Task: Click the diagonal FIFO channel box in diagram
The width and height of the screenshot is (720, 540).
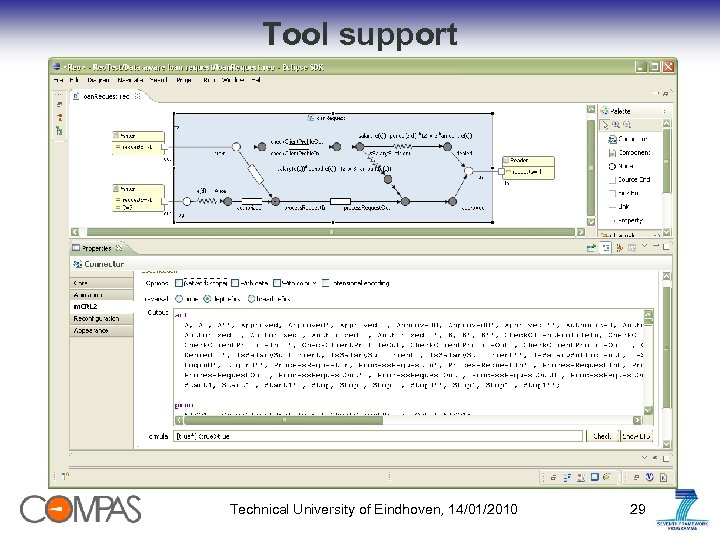Action: [x=256, y=174]
